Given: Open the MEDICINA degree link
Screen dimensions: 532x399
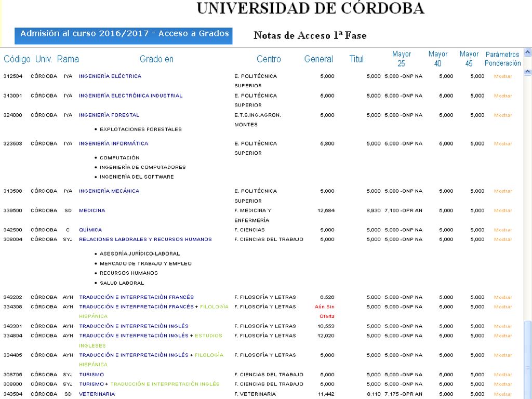Looking at the screenshot, I should 92,210.
